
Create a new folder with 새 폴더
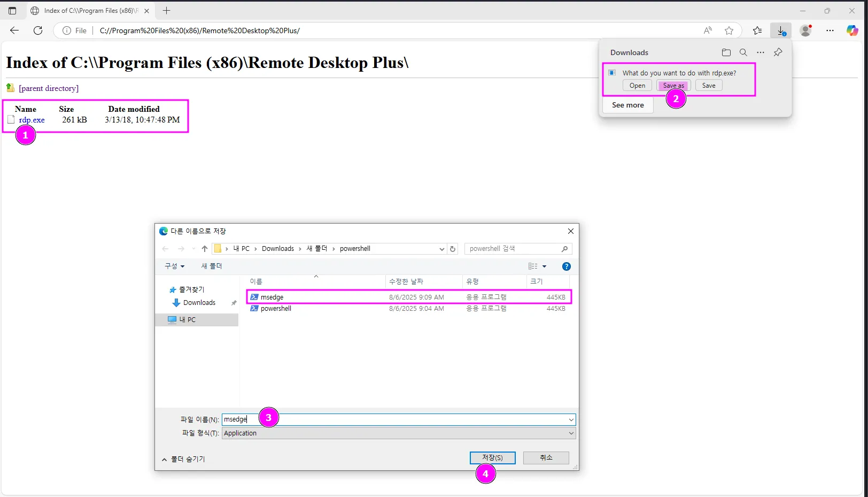pos(212,266)
